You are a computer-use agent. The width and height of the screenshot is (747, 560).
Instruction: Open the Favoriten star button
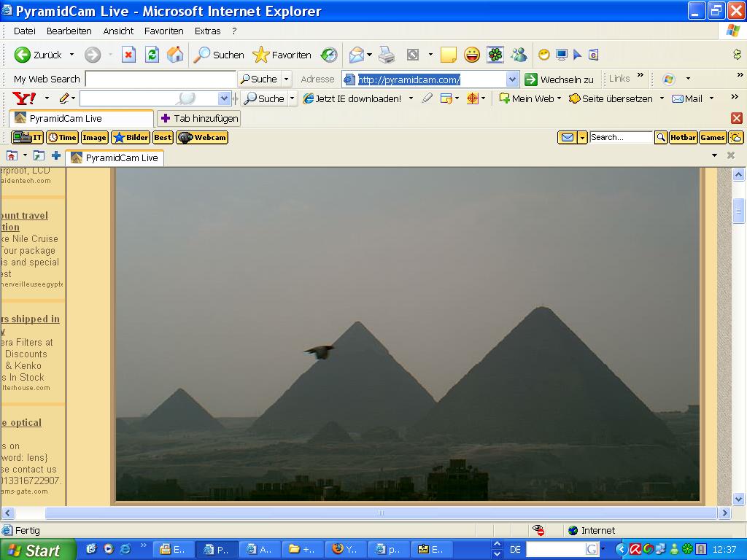click(x=282, y=55)
